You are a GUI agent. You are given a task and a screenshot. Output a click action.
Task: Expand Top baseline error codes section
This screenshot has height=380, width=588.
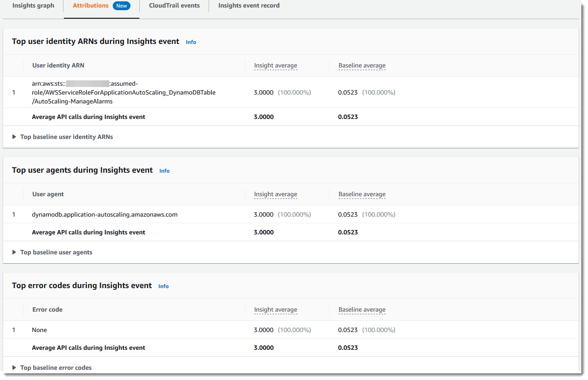(x=55, y=368)
